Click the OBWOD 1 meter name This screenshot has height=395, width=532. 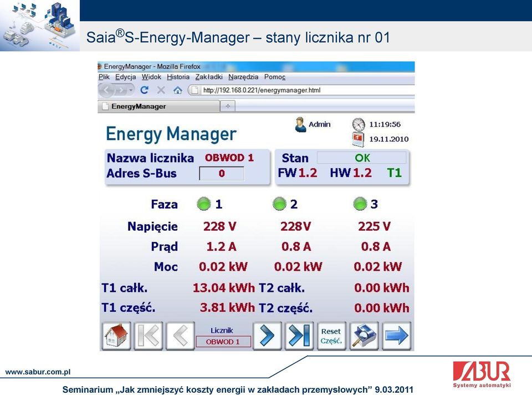point(229,158)
